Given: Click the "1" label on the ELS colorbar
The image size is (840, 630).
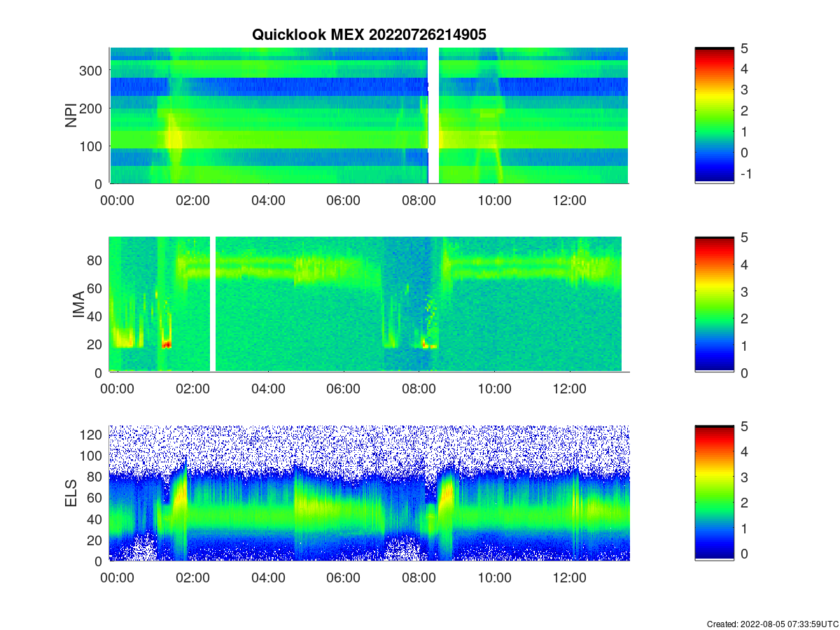Looking at the screenshot, I should 745,528.
